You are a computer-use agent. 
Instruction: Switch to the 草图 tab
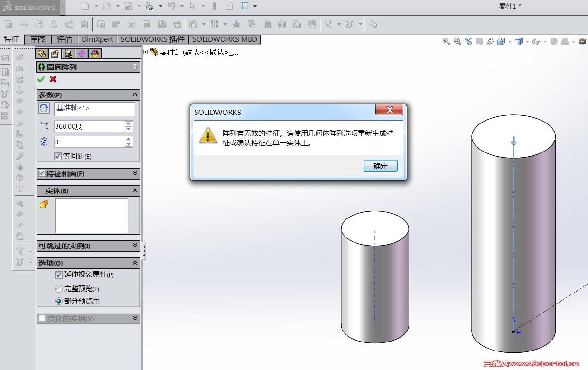38,39
